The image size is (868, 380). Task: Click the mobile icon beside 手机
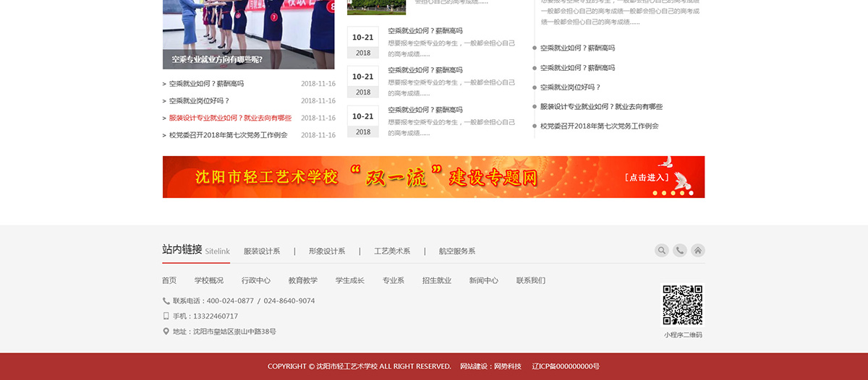click(166, 316)
